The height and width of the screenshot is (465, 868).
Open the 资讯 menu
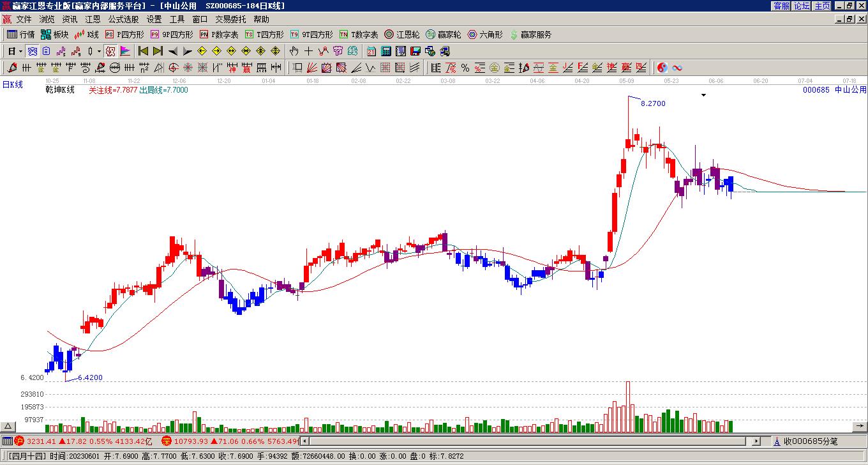click(70, 20)
